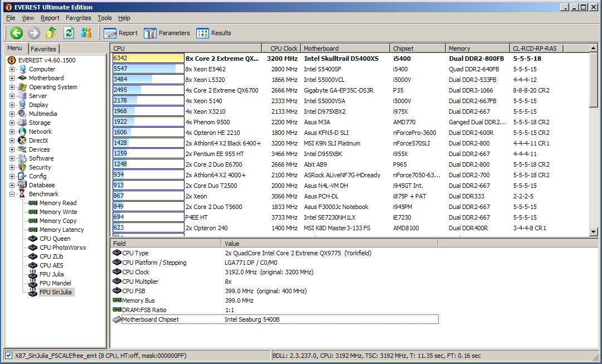Expand the Network tree node
This screenshot has width=602, height=364.
click(x=12, y=132)
